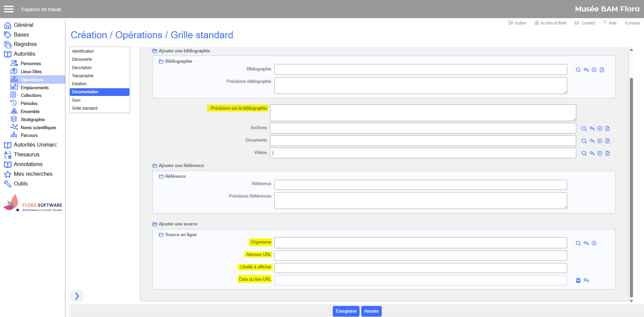Click the new document icon beside Vidéos field
This screenshot has width=644, height=317.
pos(607,153)
